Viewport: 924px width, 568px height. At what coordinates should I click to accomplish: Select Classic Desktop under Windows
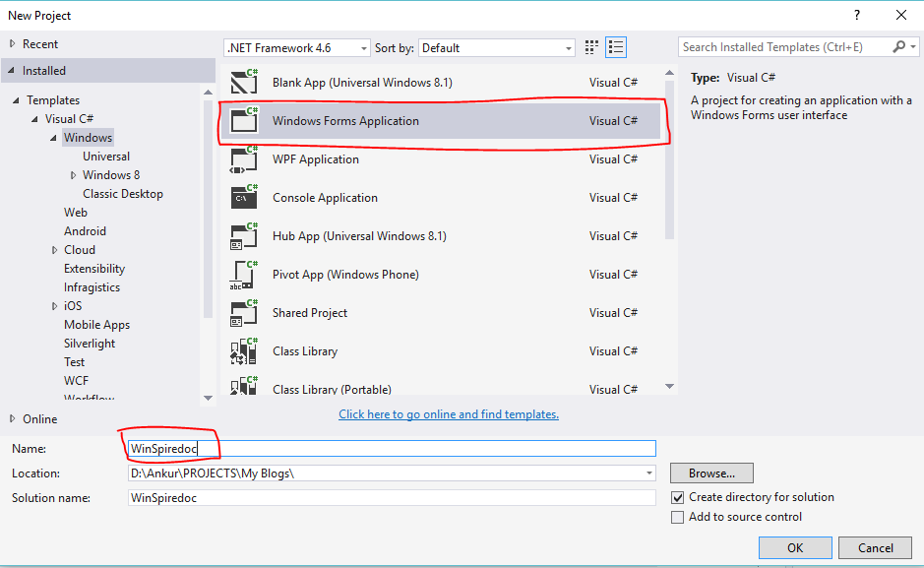pos(122,193)
